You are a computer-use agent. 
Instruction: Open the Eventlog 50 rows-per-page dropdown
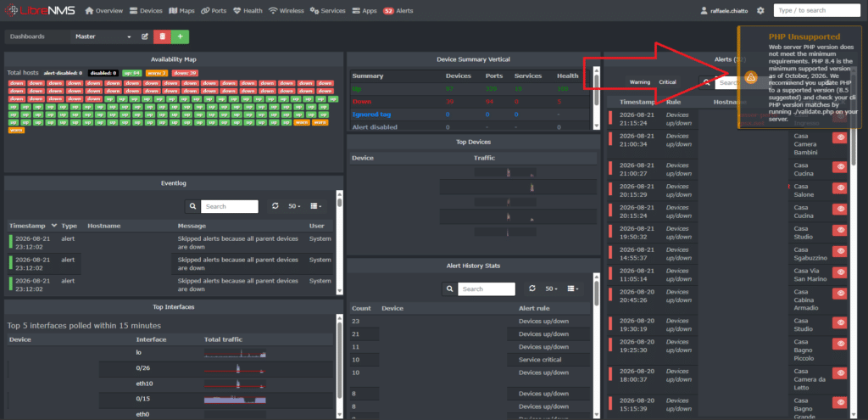click(294, 206)
